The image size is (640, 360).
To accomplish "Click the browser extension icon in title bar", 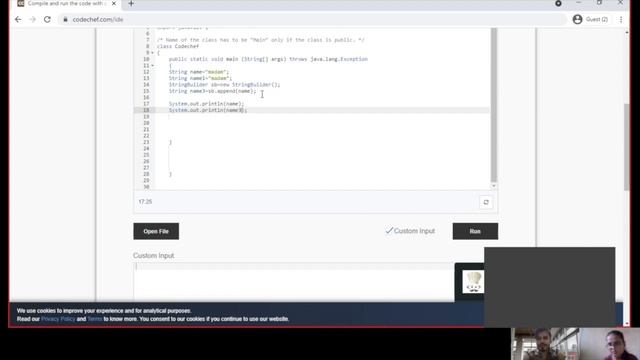I will [x=558, y=3].
